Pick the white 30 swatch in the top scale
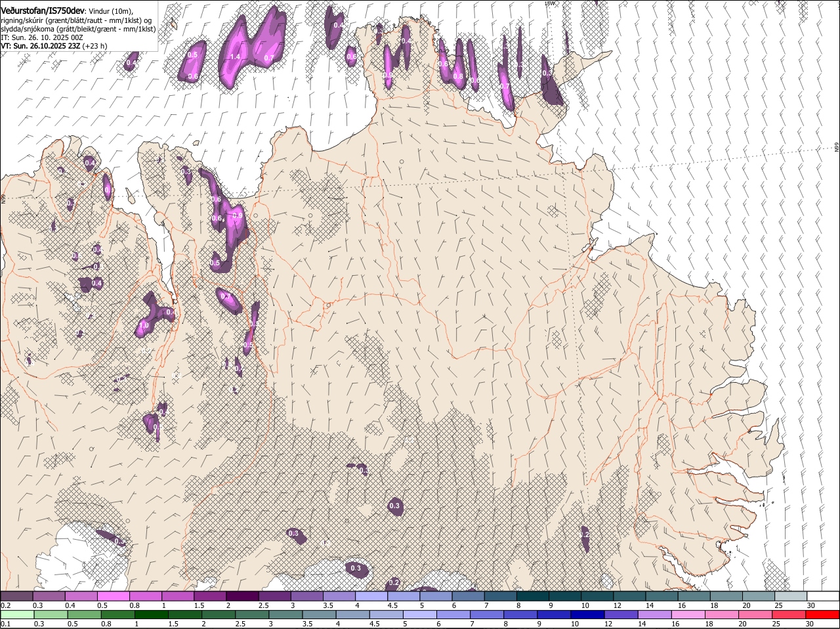This screenshot has height=629, width=840. [x=822, y=596]
